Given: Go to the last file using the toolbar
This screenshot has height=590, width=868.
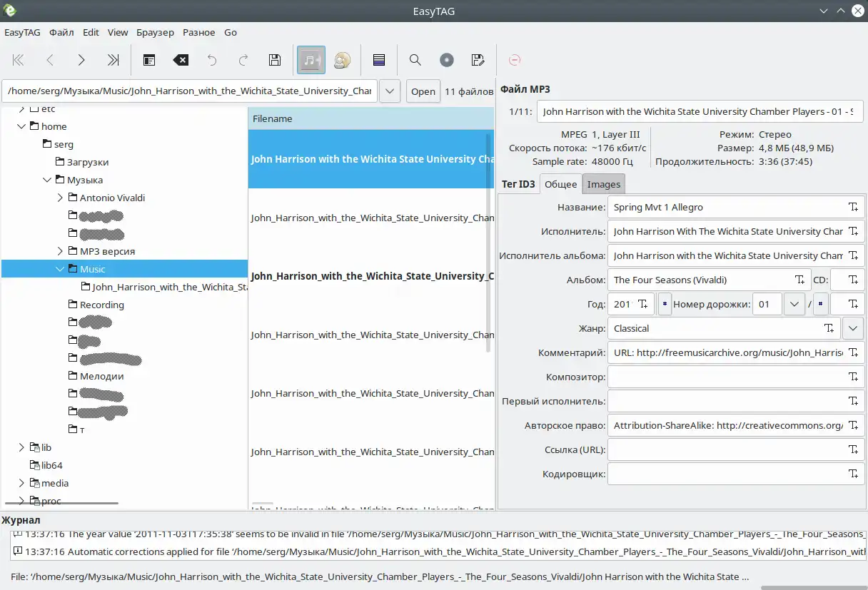Looking at the screenshot, I should pyautogui.click(x=113, y=61).
